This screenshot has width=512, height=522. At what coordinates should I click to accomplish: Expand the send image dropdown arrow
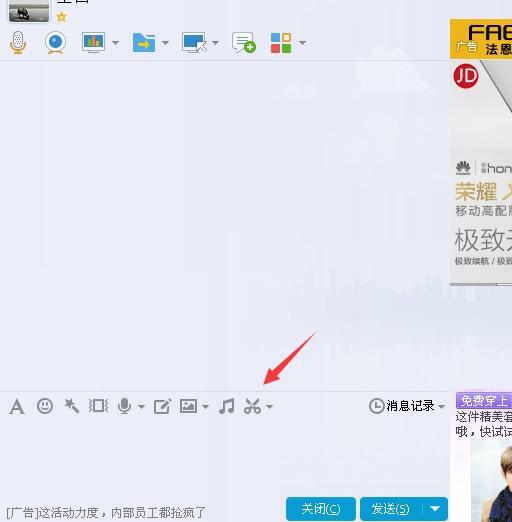click(x=205, y=407)
